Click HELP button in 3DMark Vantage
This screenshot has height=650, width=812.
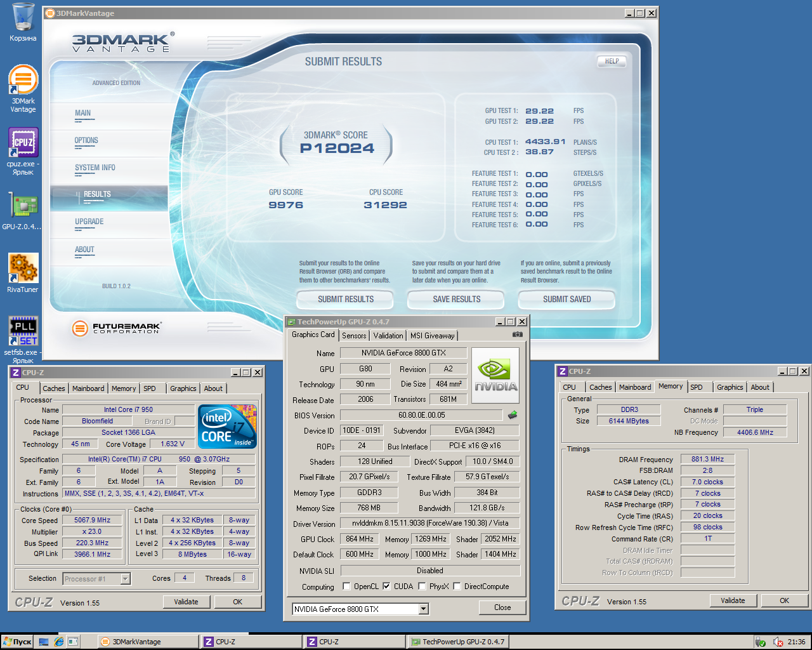click(x=612, y=62)
